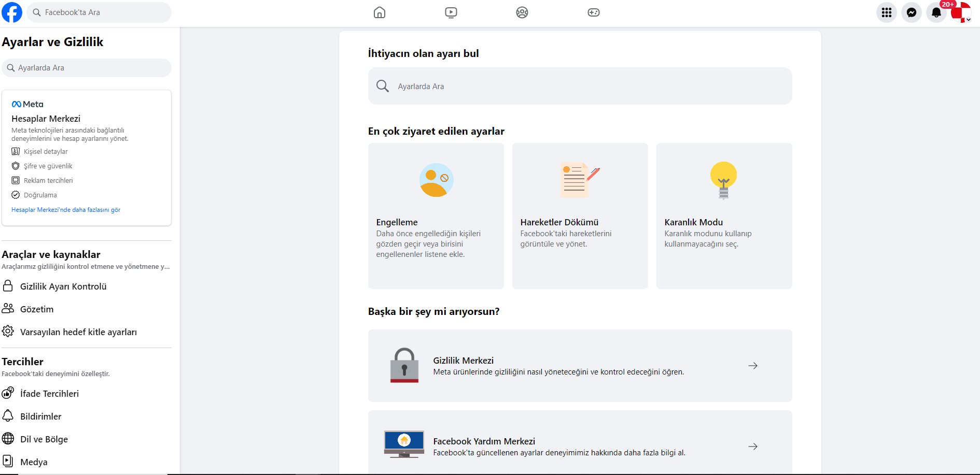Open the Gaming icon in top bar
The width and height of the screenshot is (980, 475).
click(594, 12)
